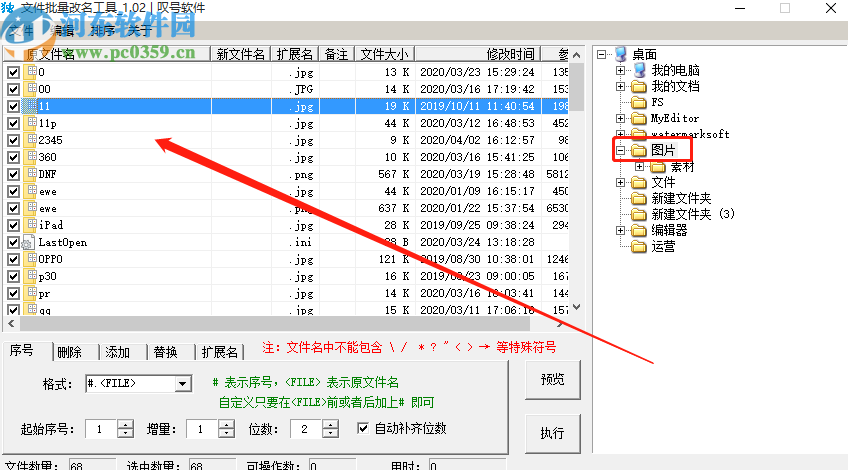Click the file icon for iPad
848x470 pixels.
coord(31,224)
